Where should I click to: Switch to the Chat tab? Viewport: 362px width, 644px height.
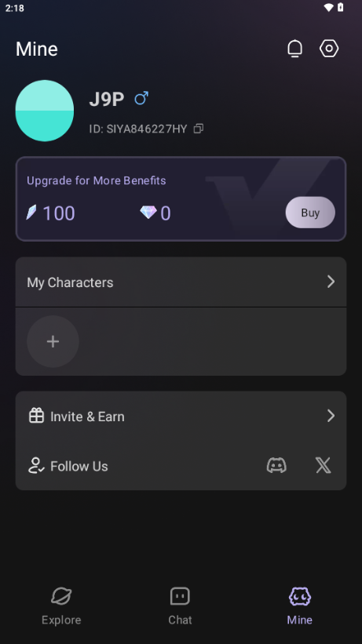(180, 606)
